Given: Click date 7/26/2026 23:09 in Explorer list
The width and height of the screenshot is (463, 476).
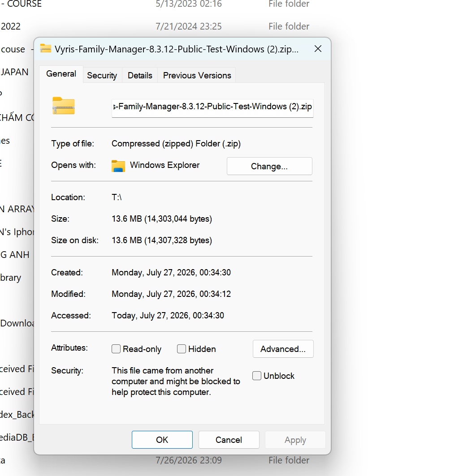Looking at the screenshot, I should [x=189, y=460].
